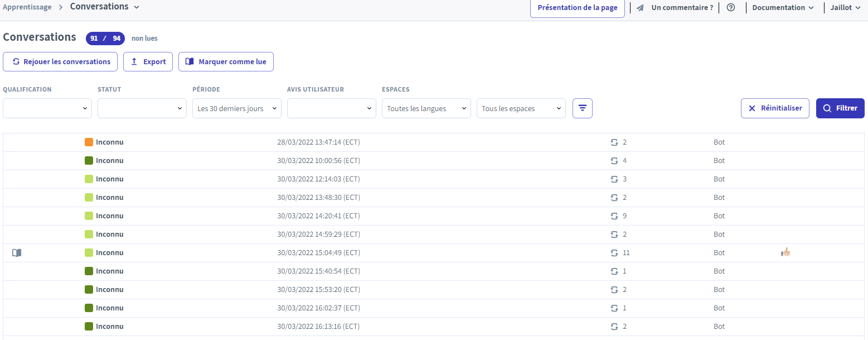
Task: Open the 'Tous les espaces' dropdown
Action: 521,108
